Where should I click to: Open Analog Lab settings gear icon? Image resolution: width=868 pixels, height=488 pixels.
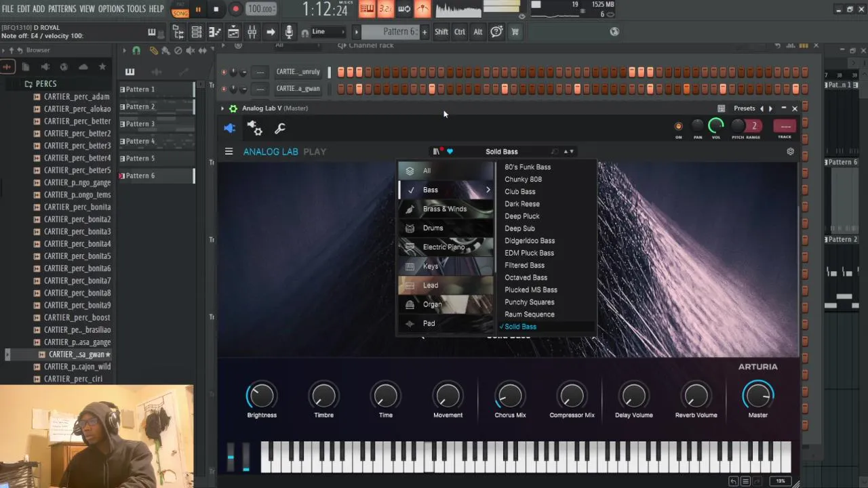tap(790, 152)
